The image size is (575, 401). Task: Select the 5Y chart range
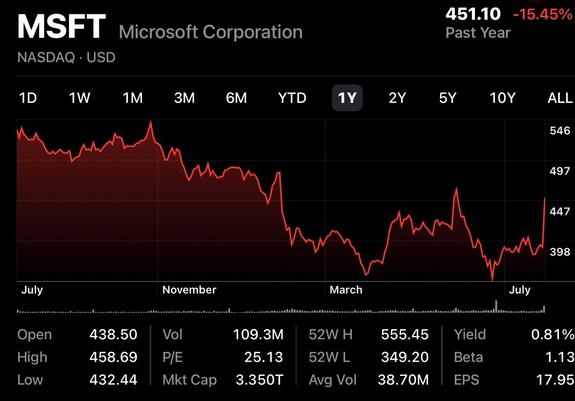(x=448, y=98)
